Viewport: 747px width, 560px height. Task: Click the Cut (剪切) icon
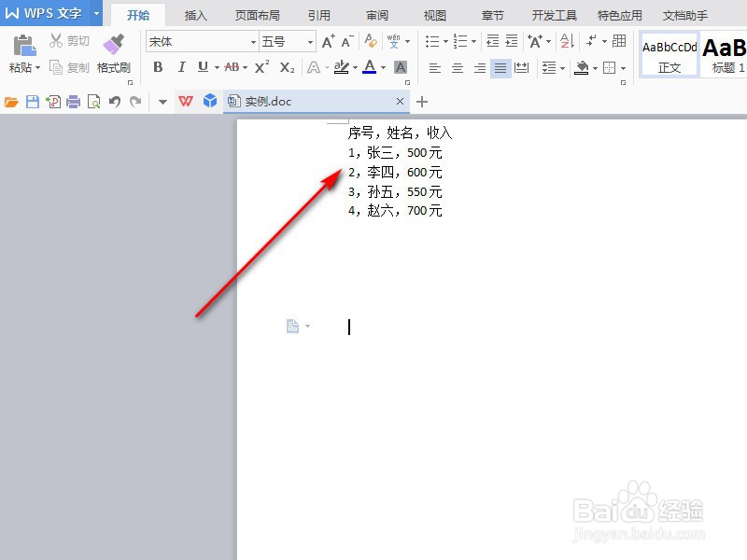pos(69,40)
